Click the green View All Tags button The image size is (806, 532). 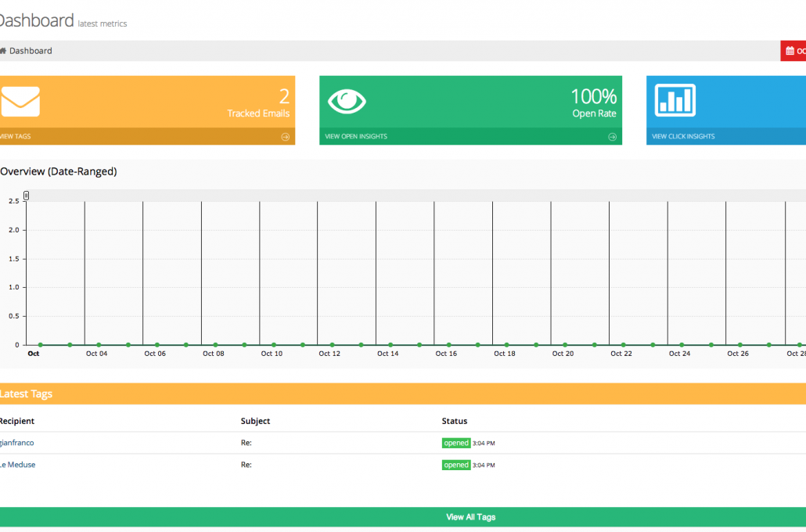(403, 517)
